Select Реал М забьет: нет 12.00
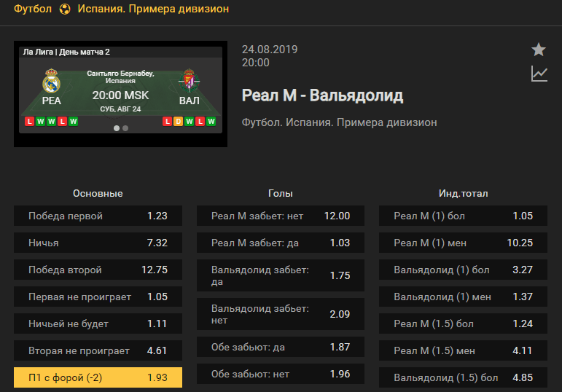The image size is (562, 392). click(x=281, y=216)
